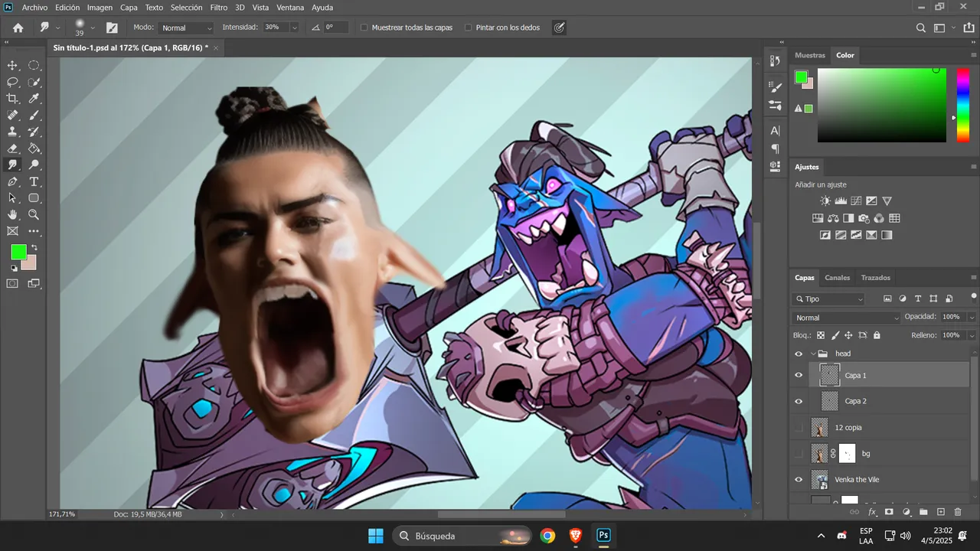
Task: Select the Pen tool
Action: point(12,182)
